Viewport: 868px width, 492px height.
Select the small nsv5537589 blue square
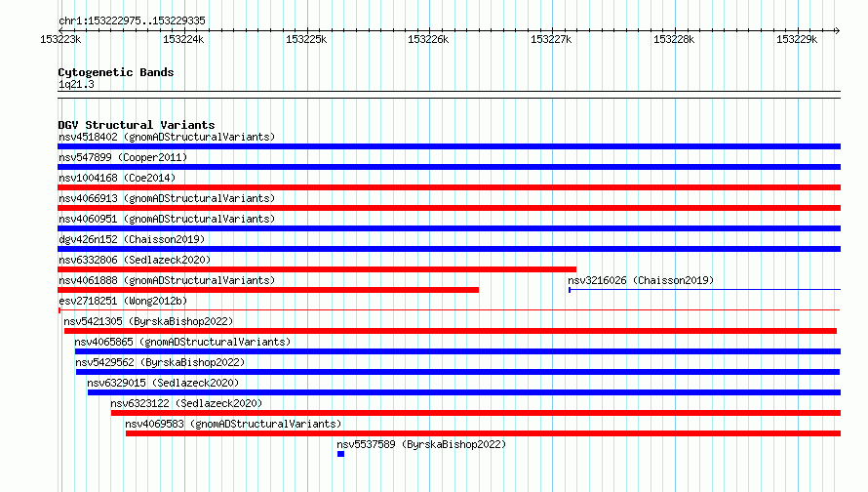coord(340,454)
